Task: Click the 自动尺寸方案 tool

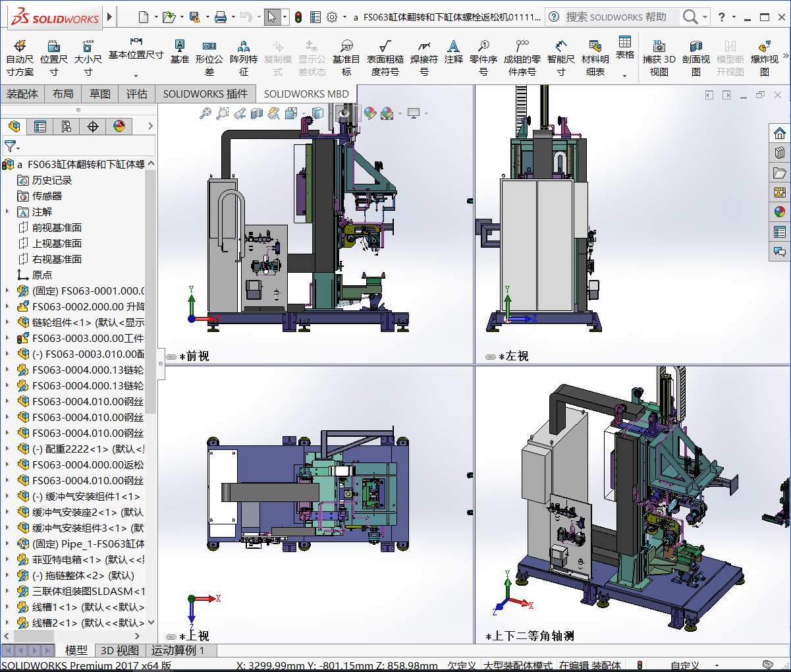Action: click(x=20, y=58)
